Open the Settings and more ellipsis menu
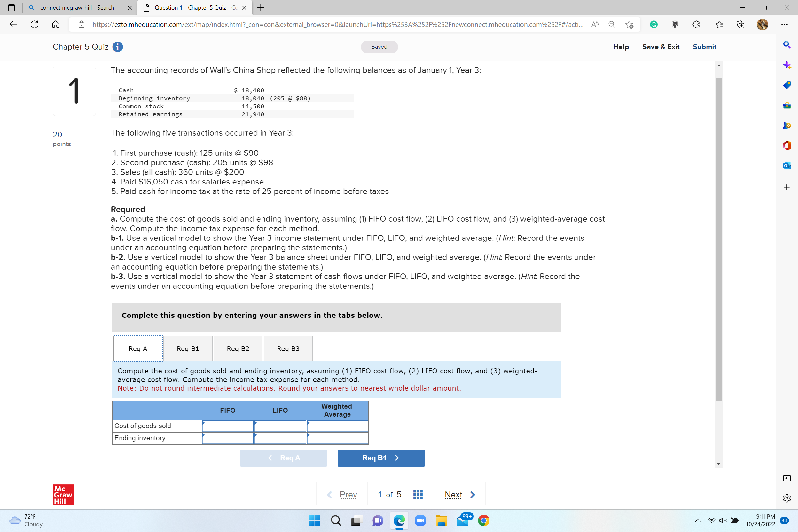 click(x=786, y=24)
